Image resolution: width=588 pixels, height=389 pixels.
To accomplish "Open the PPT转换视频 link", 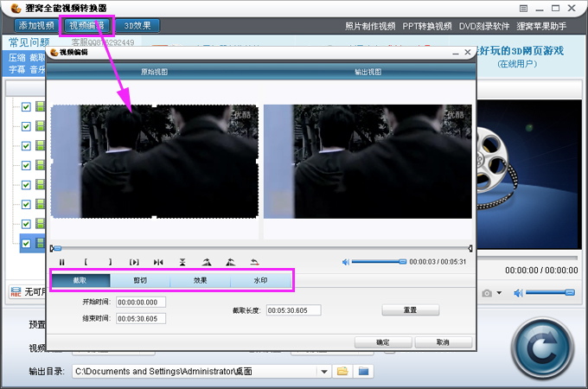I will coord(427,26).
